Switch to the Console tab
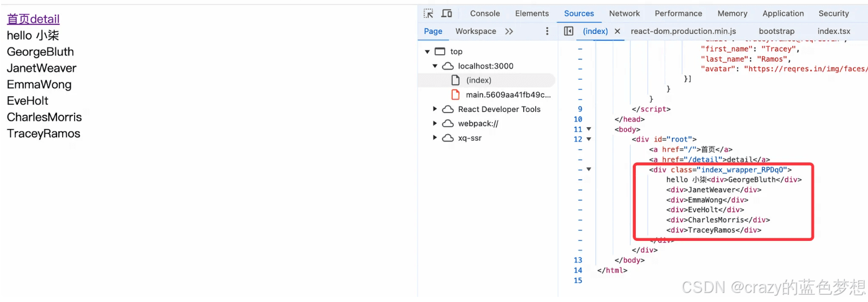Screen dimensions: 868x302 485,14
